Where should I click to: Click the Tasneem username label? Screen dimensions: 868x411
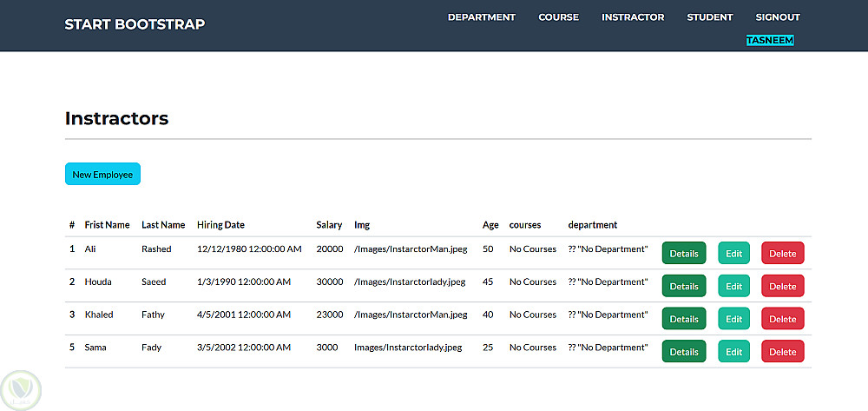(x=770, y=40)
